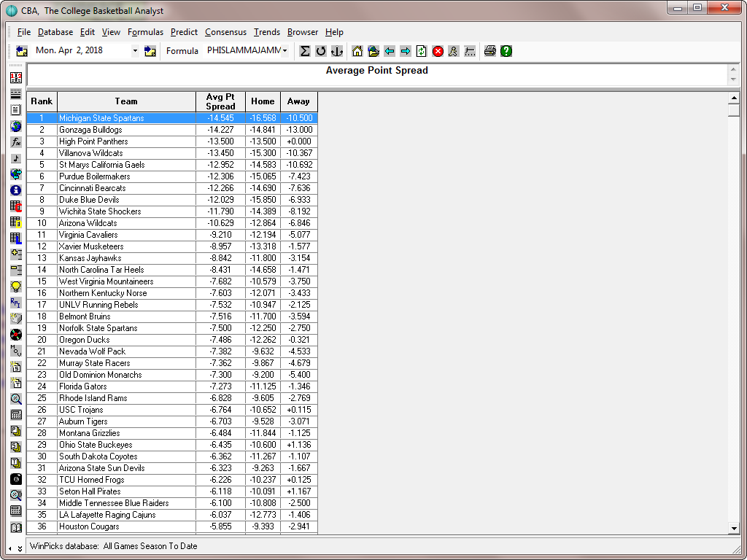Select the Villanova Wildcats row
This screenshot has height=560, width=747.
[x=172, y=153]
